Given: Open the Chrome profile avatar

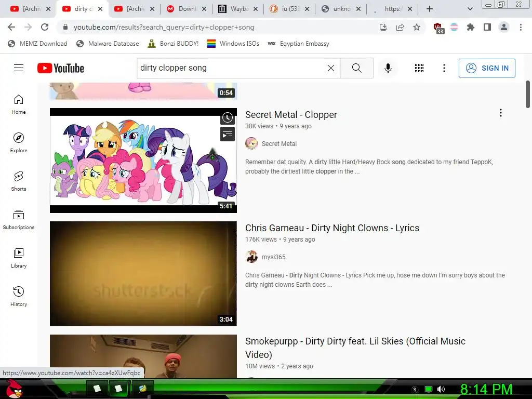Looking at the screenshot, I should (504, 27).
